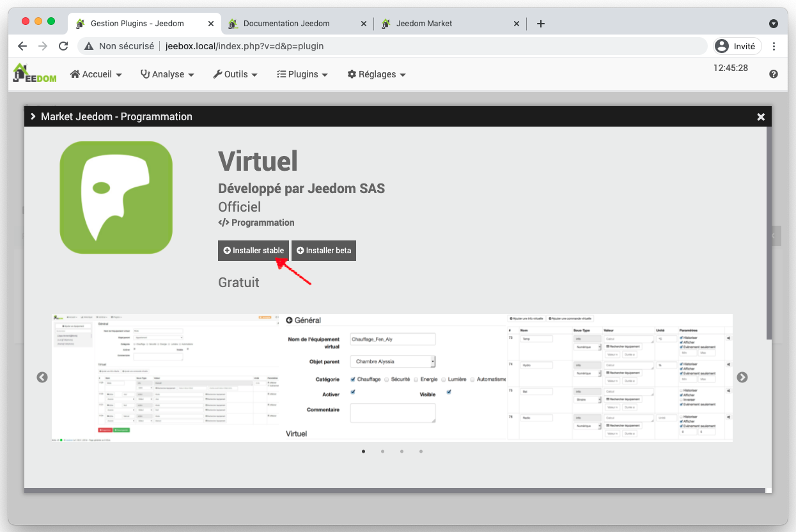Select the second carousel indicator dot
This screenshot has width=796, height=532.
pos(382,451)
